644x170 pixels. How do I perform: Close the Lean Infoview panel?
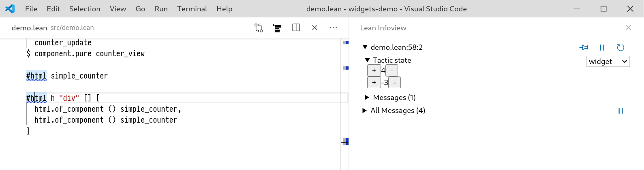point(629,28)
